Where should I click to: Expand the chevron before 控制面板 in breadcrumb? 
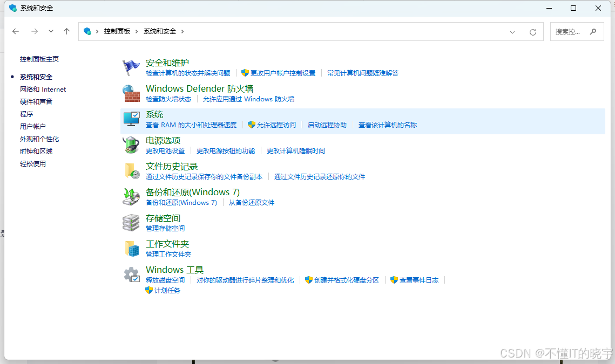coord(97,31)
